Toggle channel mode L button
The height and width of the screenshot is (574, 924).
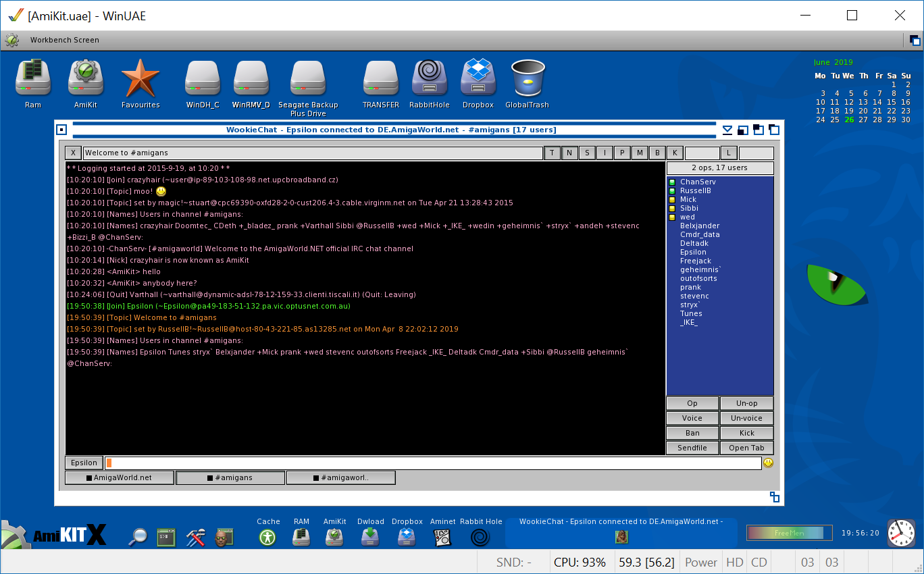click(x=729, y=153)
